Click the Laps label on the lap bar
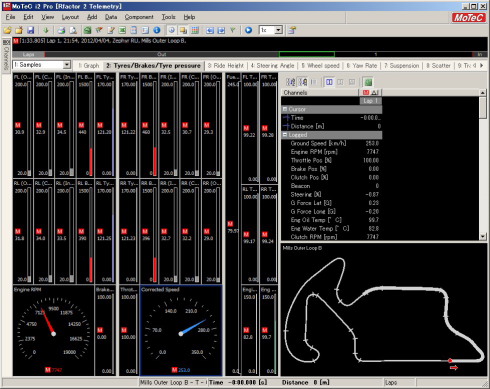The height and width of the screenshot is (389, 490). coord(28,54)
